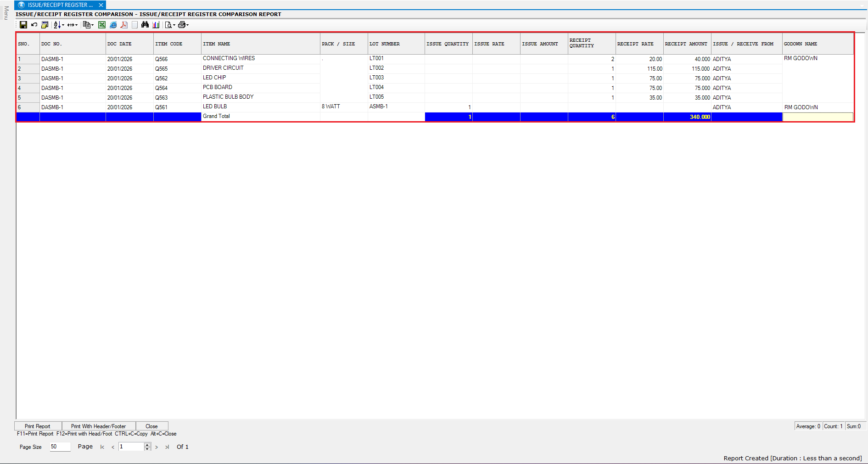Open the column width dropdown arrow
This screenshot has width=868, height=464.
[x=76, y=25]
